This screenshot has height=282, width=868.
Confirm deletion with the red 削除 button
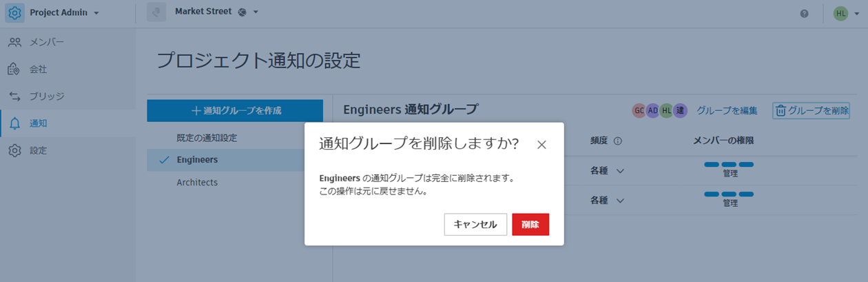tap(530, 225)
